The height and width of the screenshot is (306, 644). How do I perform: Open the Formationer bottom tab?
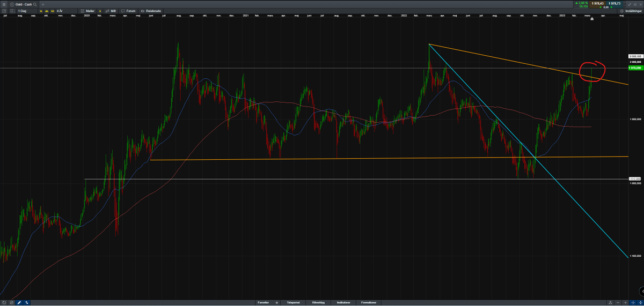click(369, 302)
